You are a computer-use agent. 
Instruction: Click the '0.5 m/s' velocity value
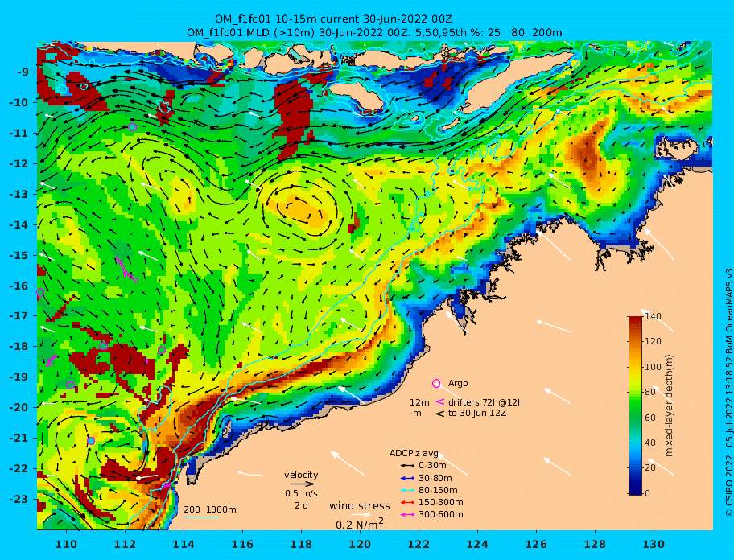pyautogui.click(x=302, y=493)
